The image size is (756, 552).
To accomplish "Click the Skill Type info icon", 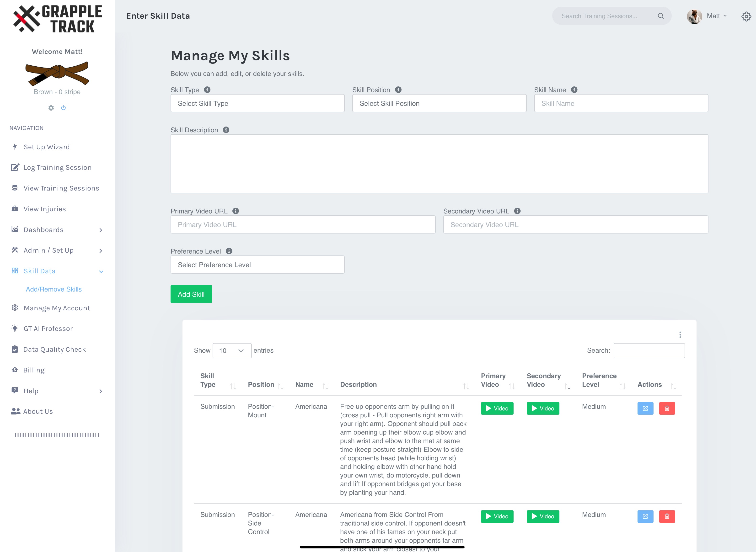I will point(207,90).
